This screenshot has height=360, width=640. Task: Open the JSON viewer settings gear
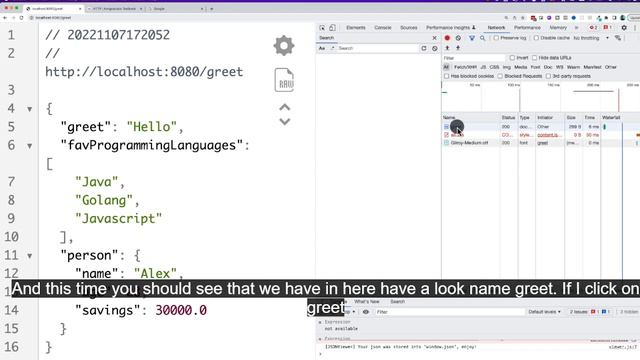[x=284, y=45]
